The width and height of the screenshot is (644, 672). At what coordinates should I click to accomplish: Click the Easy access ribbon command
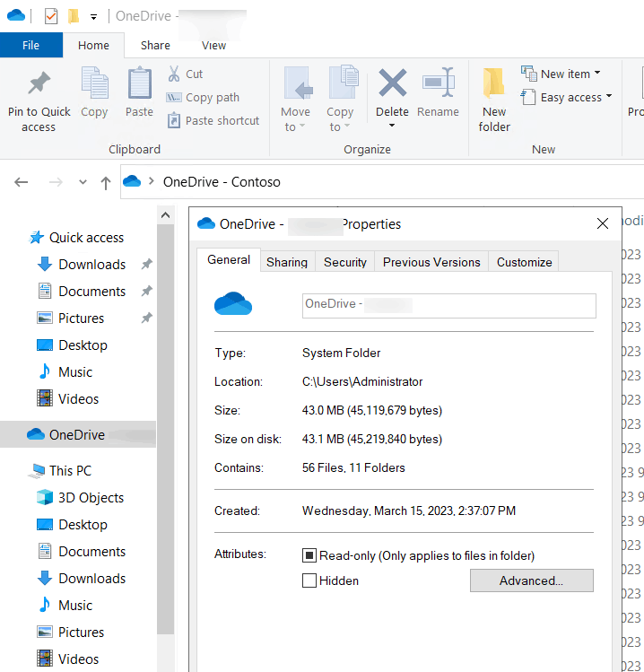point(567,97)
